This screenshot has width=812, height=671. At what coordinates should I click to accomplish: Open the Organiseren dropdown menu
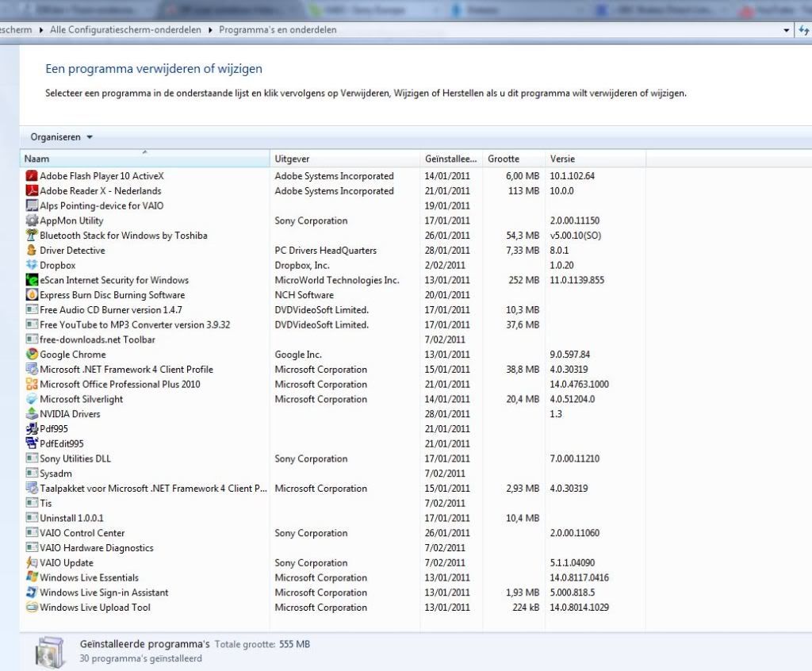(62, 137)
